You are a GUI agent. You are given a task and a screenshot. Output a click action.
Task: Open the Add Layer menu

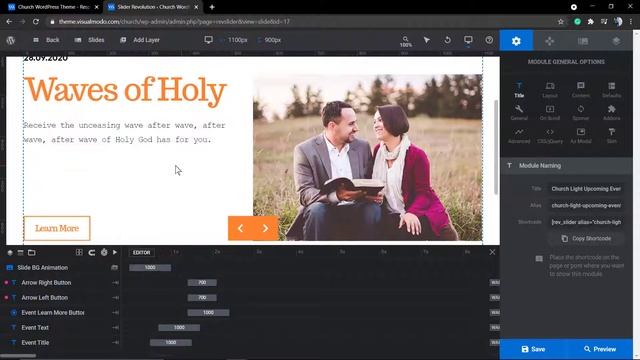coord(140,40)
